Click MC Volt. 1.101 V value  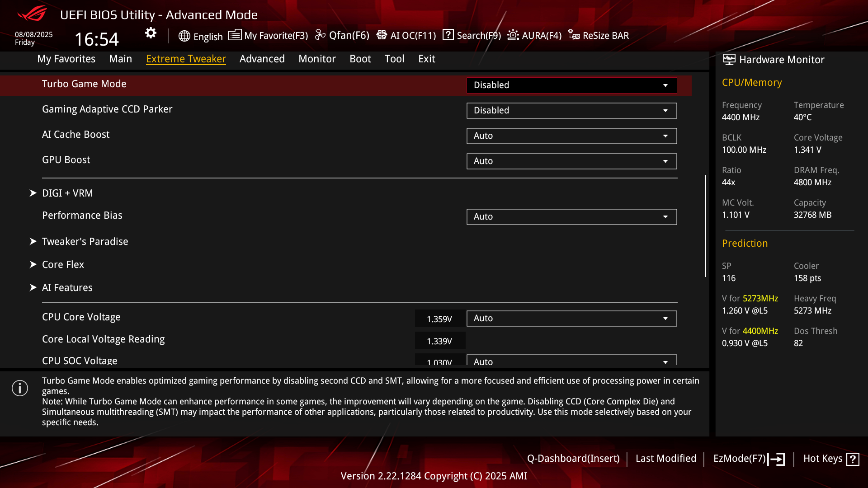736,215
